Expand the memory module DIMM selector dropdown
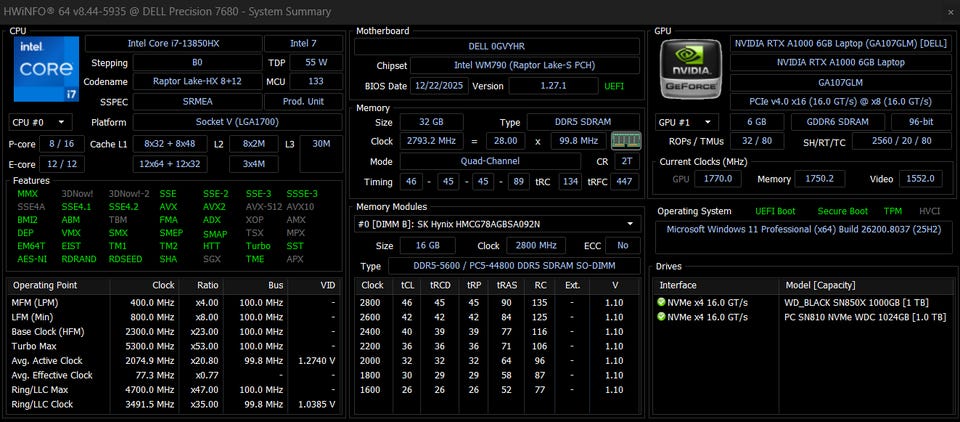960x422 pixels. [x=497, y=224]
